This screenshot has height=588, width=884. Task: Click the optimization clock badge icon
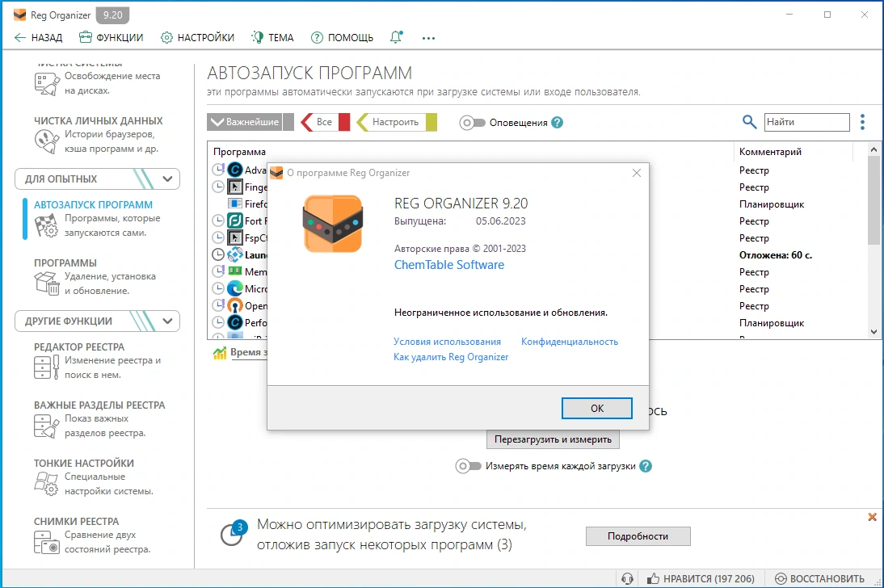[233, 533]
